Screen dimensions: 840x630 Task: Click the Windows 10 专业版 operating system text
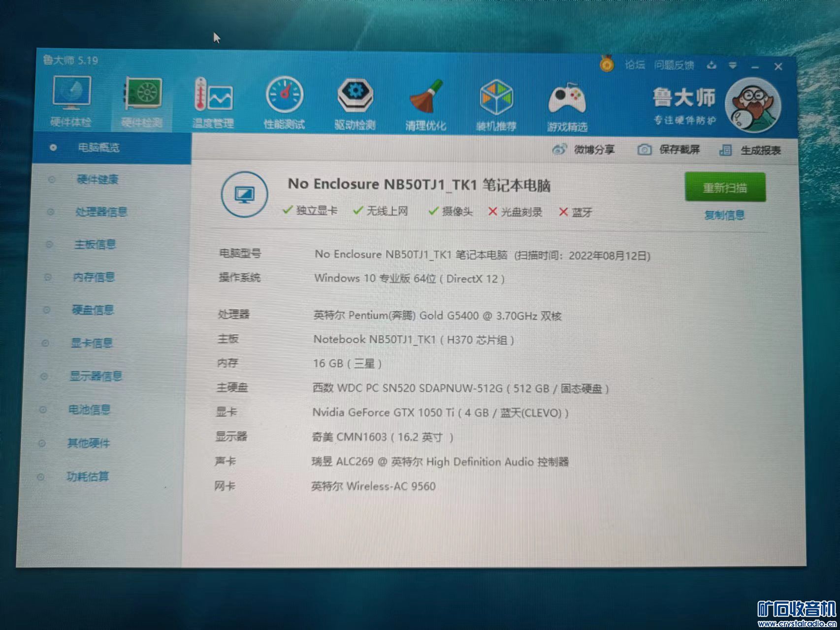click(x=410, y=279)
